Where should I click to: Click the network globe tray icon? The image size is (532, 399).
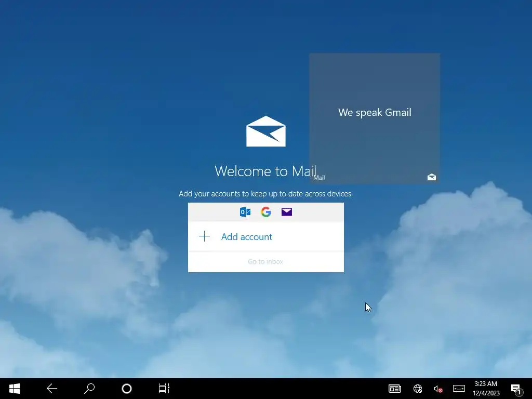pyautogui.click(x=418, y=389)
